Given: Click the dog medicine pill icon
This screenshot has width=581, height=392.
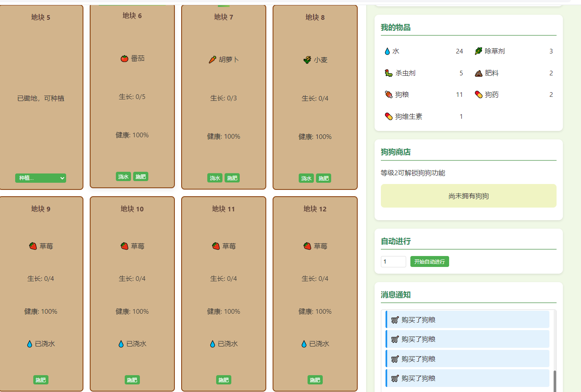Looking at the screenshot, I should tap(479, 95).
